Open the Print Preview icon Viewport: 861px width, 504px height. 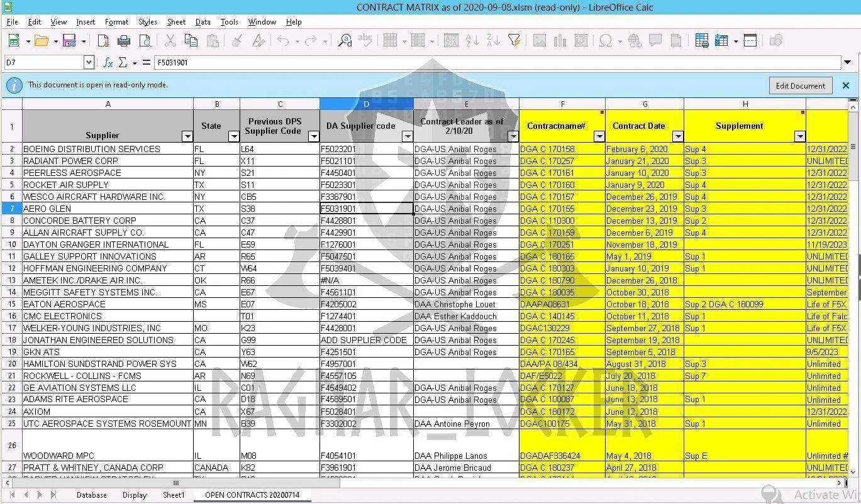click(x=145, y=41)
